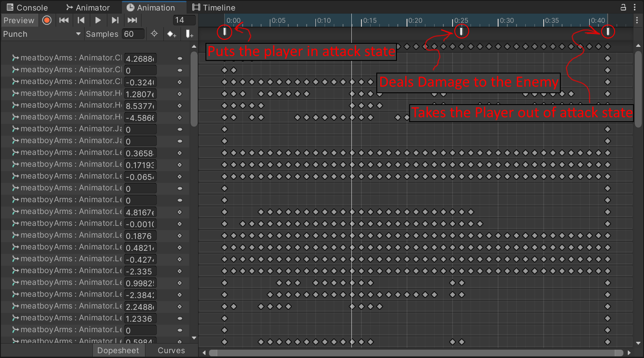Click the record keyframe button

47,20
